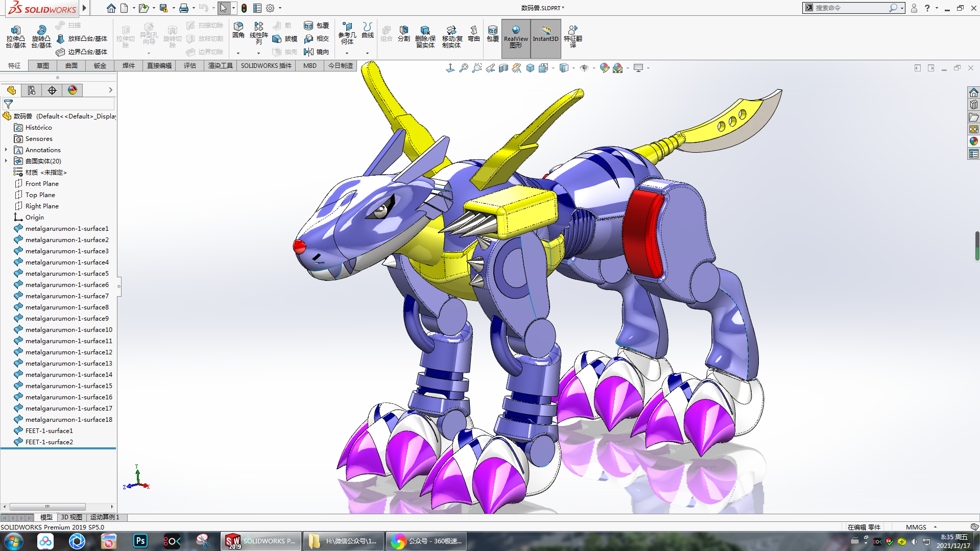Open the Save icon dropdown arrow
Screen dimensions: 980x551
(174, 8)
